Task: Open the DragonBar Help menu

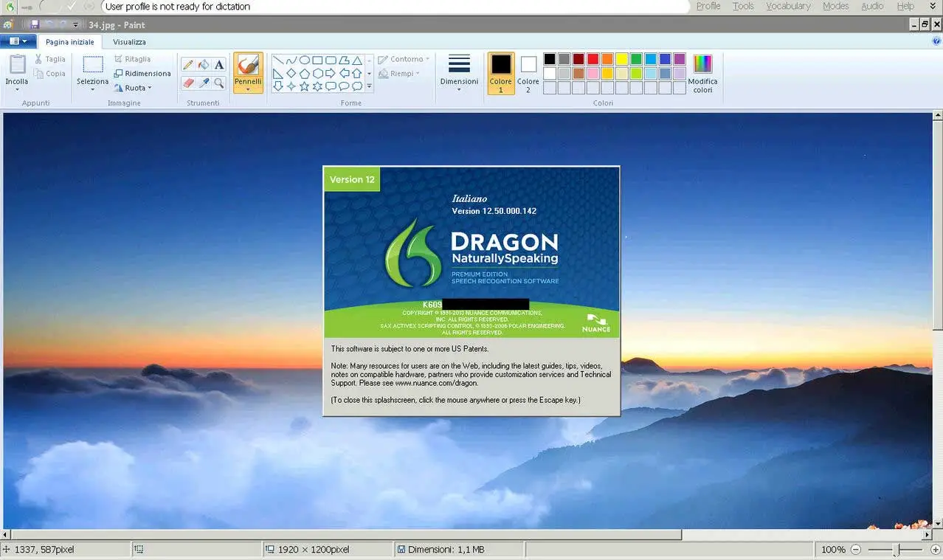Action: pyautogui.click(x=905, y=6)
